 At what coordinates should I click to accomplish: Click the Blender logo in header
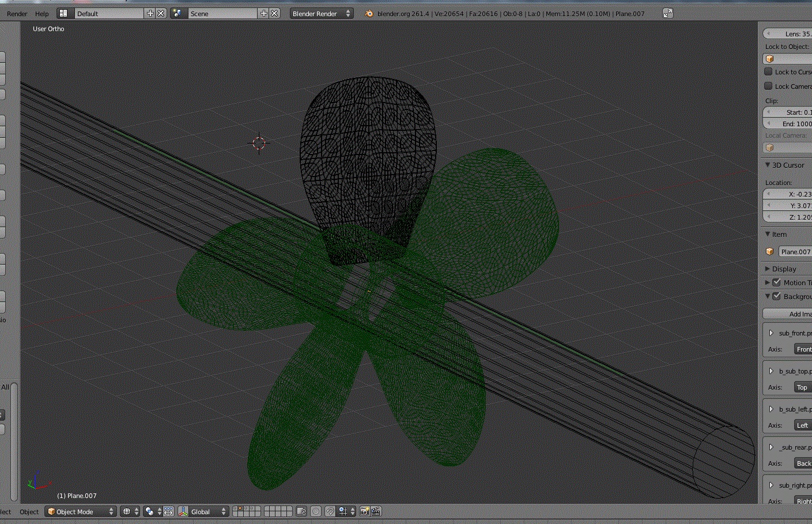click(x=369, y=13)
